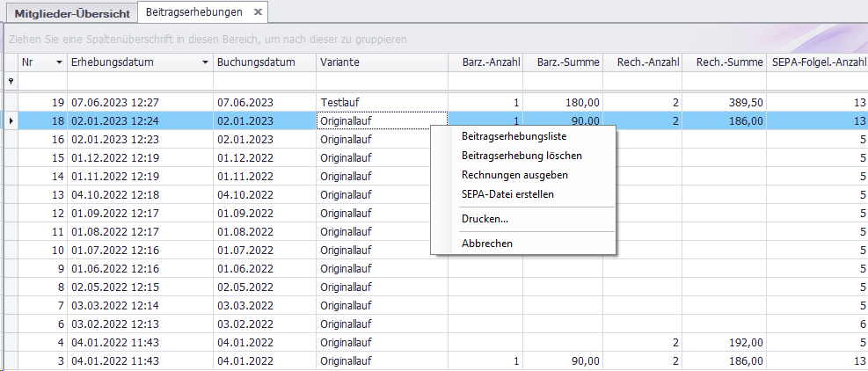868x371 pixels.
Task: Choose Beitragserhebungsliste from the context menu
Action: coord(514,136)
